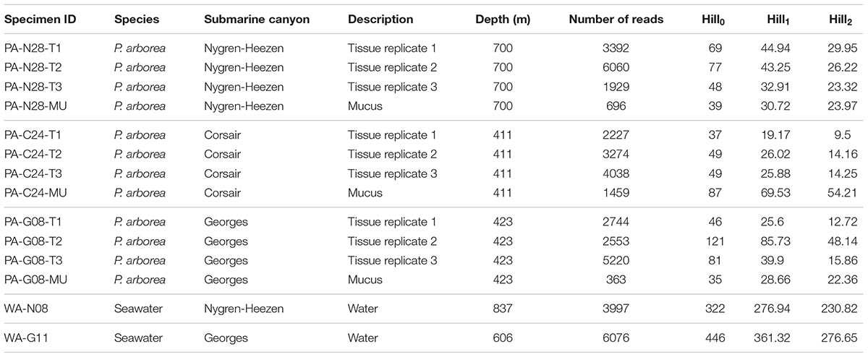Click the WA-N08 seawater specimen ID
The width and height of the screenshot is (868, 357).
[24, 309]
